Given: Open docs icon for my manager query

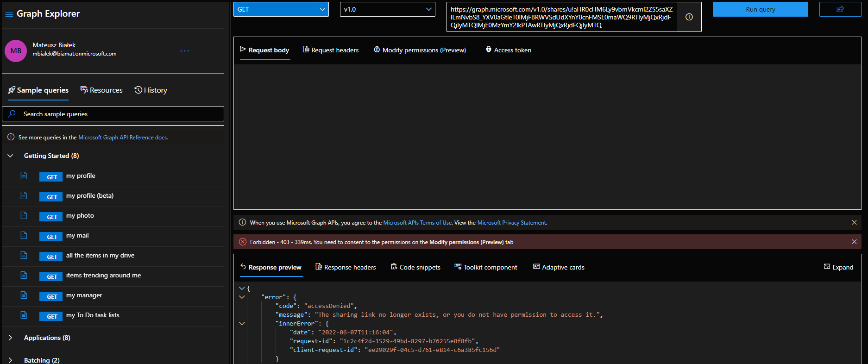Looking at the screenshot, I should point(24,295).
